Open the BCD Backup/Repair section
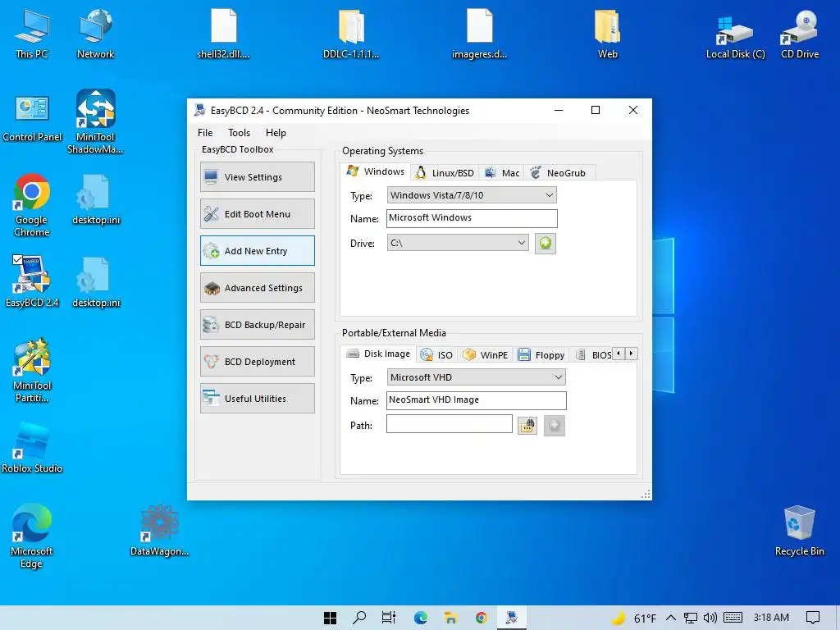This screenshot has width=840, height=630. 257,325
